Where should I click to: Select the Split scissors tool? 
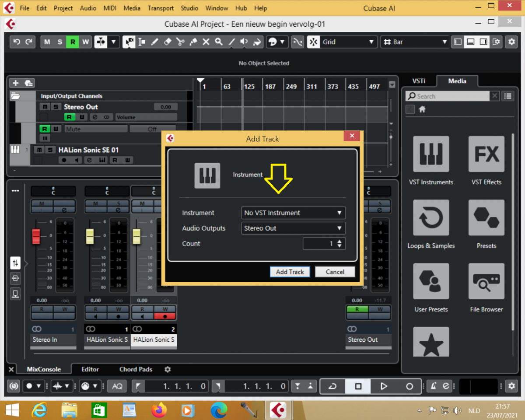(180, 42)
